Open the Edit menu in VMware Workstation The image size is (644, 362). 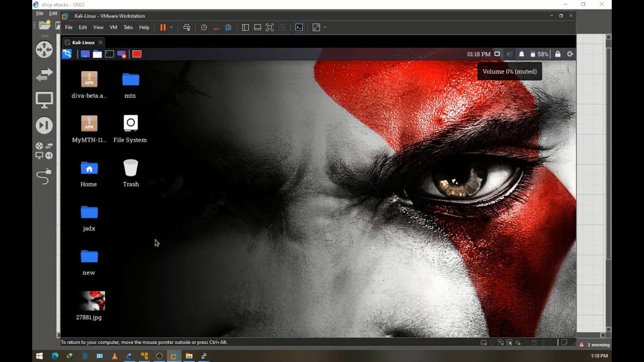(83, 27)
